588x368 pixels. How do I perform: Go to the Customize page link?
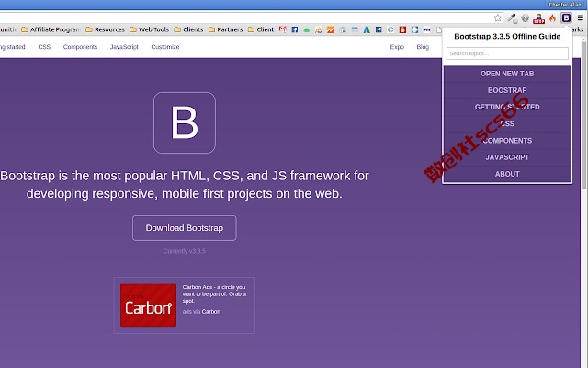165,47
